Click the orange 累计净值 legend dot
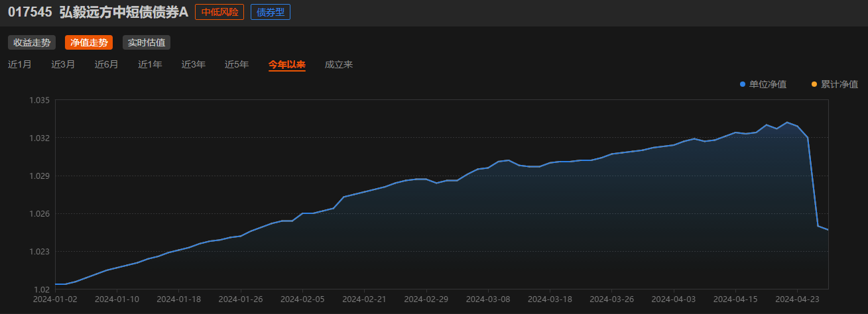This screenshot has height=314, width=868. [814, 84]
